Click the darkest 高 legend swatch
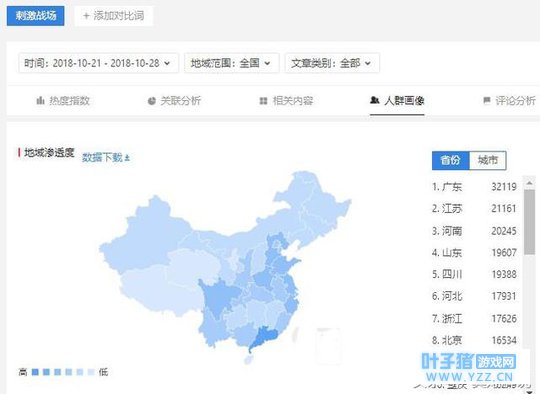The image size is (540, 394). click(35, 372)
